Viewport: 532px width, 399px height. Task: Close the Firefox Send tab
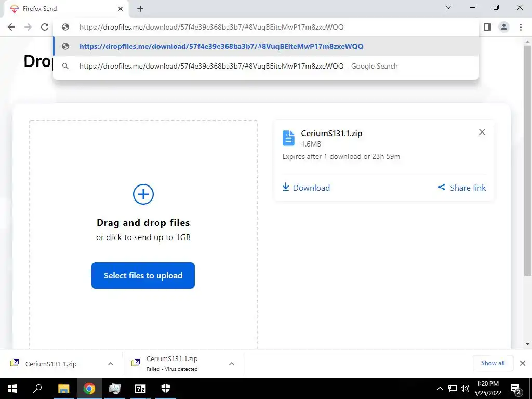pyautogui.click(x=121, y=9)
